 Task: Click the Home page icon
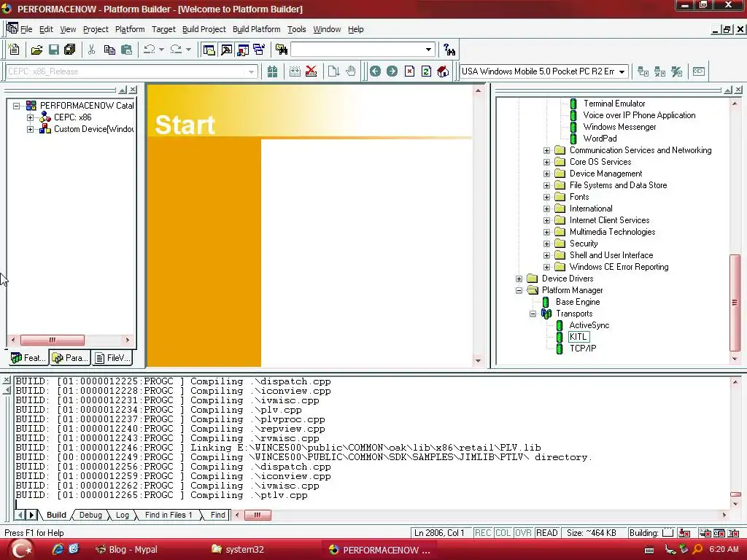(443, 71)
